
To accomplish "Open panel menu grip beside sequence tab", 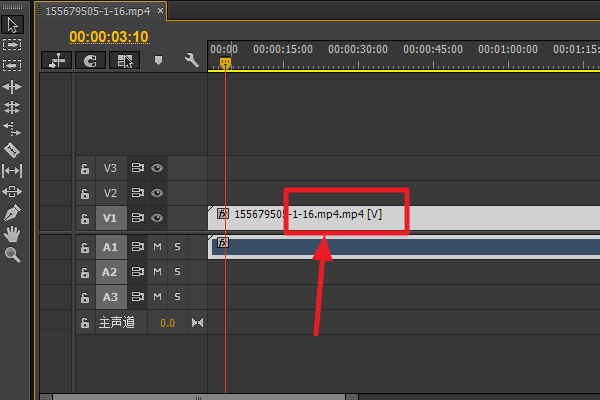I will pos(39,10).
